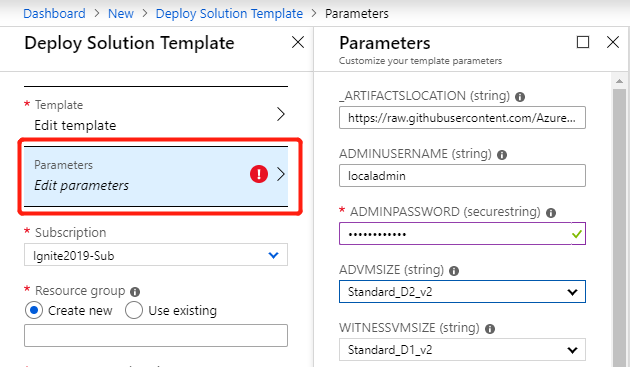Image resolution: width=630 pixels, height=367 pixels.
Task: Click info icon beside ADMINUSERNAME label
Action: (x=502, y=155)
